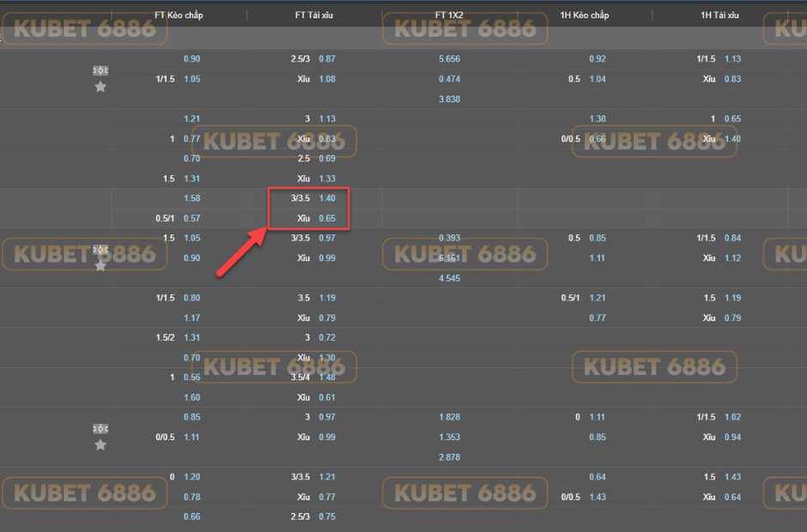Select 1H handicap odds 0.64
Viewport: 807px width, 532px height.
click(x=598, y=477)
